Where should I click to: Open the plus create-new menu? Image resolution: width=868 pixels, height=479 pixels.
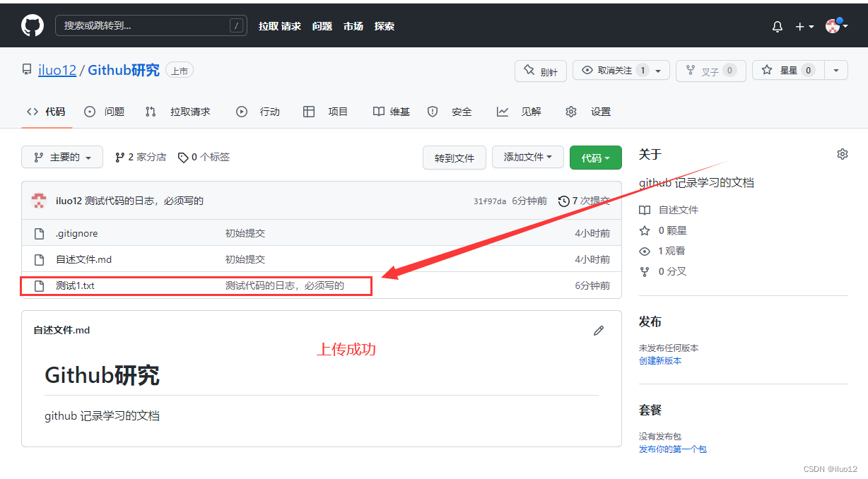click(x=804, y=27)
